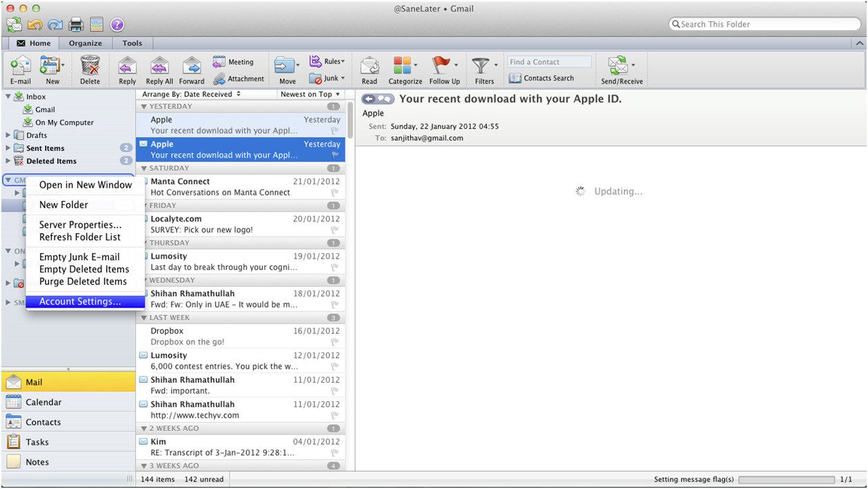Click the purple help question mark icon

[117, 25]
